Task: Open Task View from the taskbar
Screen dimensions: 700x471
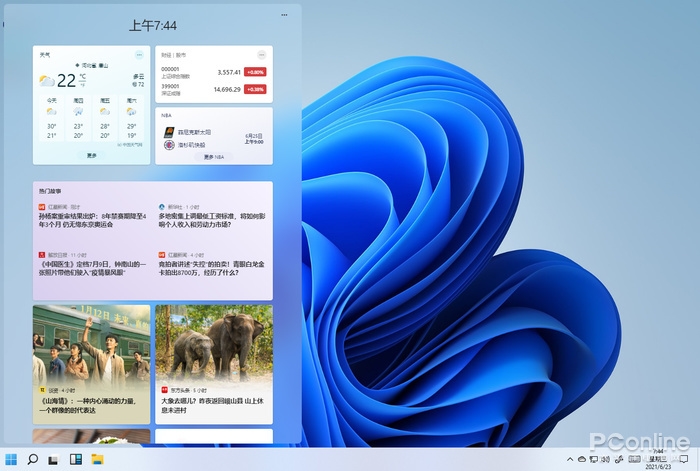Action: (x=54, y=459)
